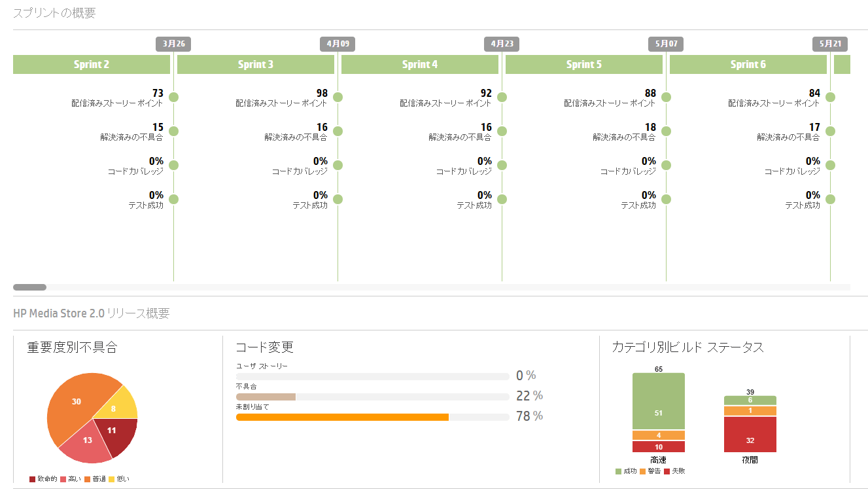Click the HP Media Store 2.0 リリース概要 heading
The width and height of the screenshot is (868, 498).
pos(91,313)
